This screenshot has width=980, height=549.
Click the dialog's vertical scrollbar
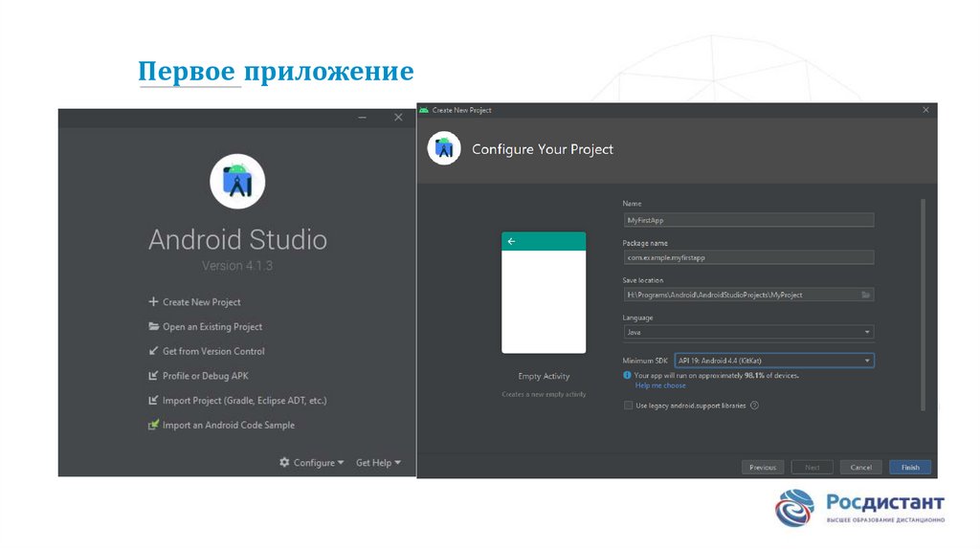click(x=923, y=304)
